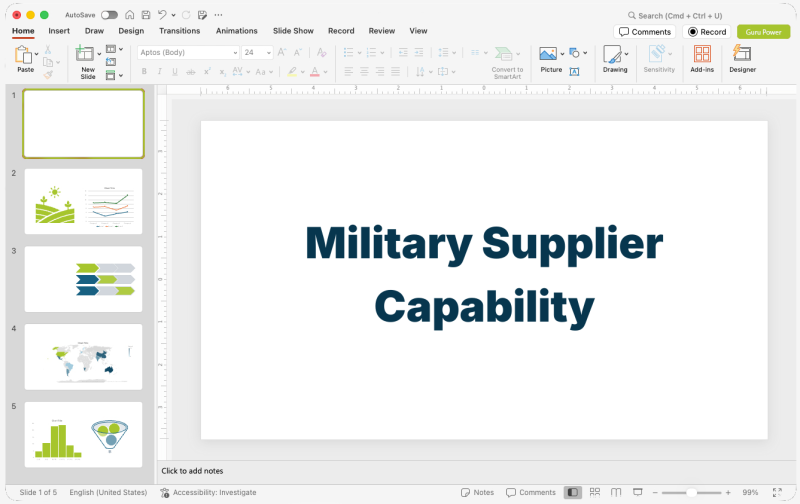Toggle Subscript formatting
Image resolution: width=800 pixels, height=504 pixels.
click(x=222, y=72)
